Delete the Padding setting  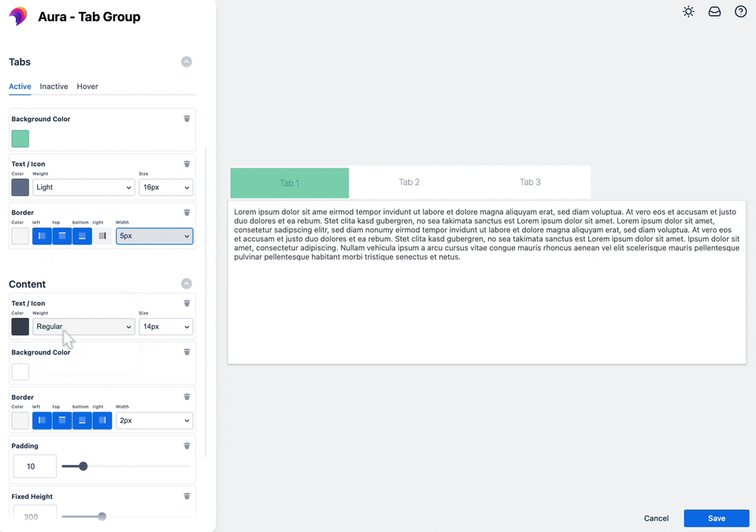[x=187, y=445]
